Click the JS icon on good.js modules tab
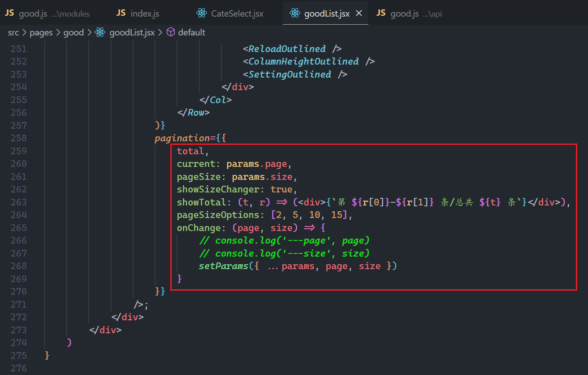The width and height of the screenshot is (588, 375). (9, 13)
